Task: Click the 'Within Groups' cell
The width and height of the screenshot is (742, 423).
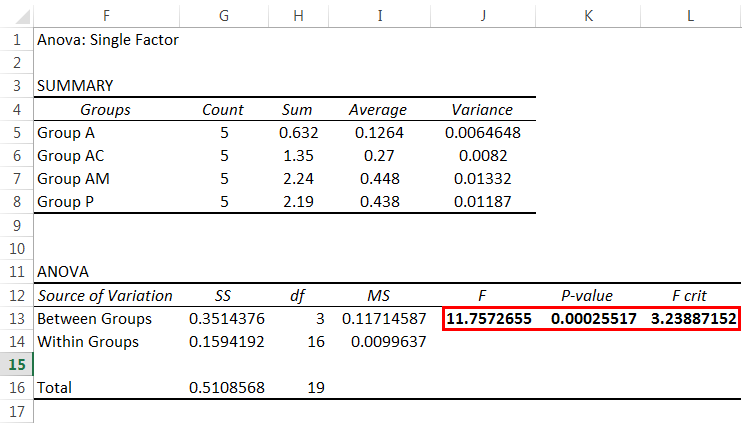Action: point(88,342)
